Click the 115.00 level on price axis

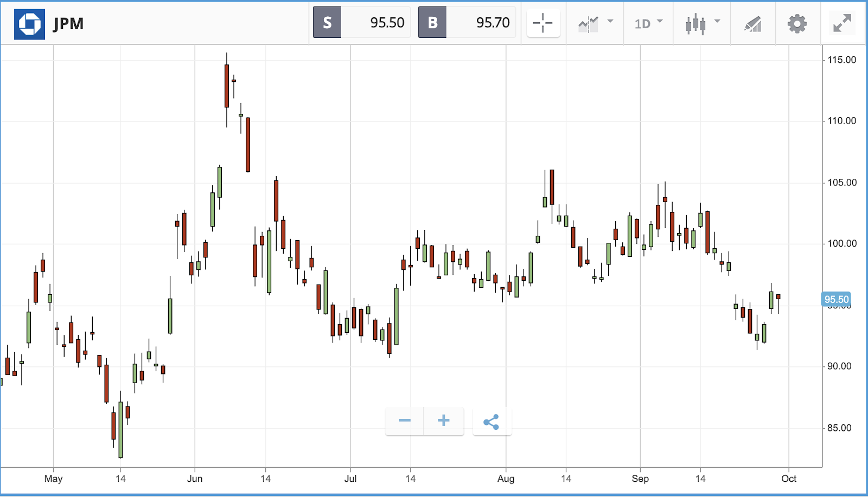click(841, 60)
